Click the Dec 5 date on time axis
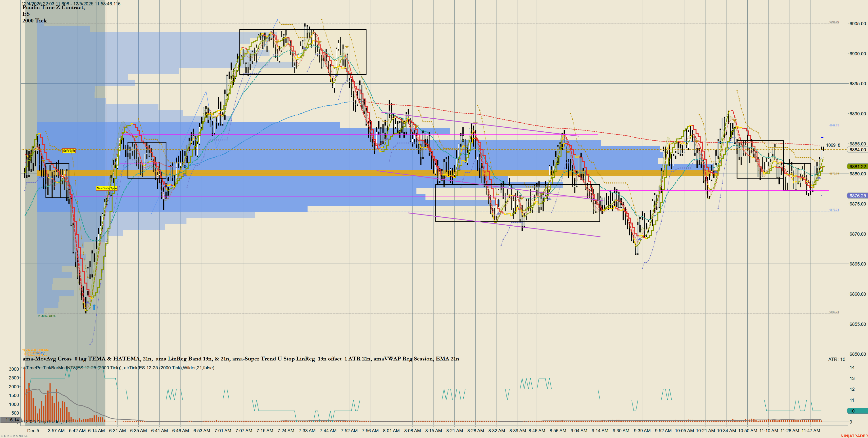Viewport: 868px width, 438px height. (33, 431)
